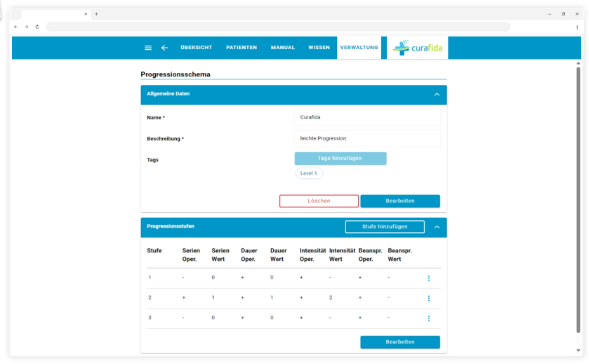Click the Tags label

(x=152, y=160)
